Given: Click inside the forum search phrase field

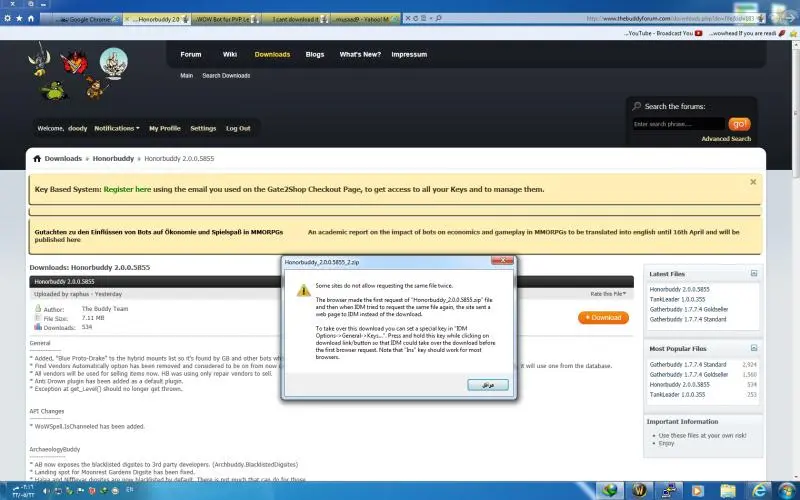Looking at the screenshot, I should pos(679,124).
